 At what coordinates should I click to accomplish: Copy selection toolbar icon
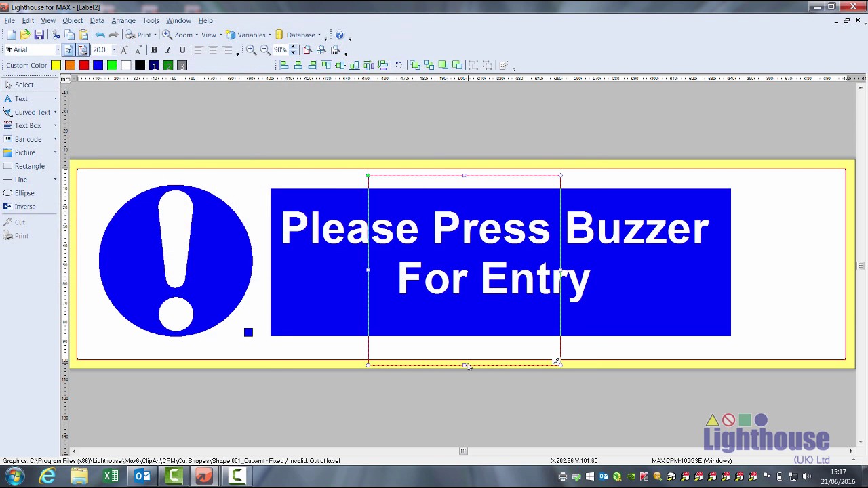(69, 35)
